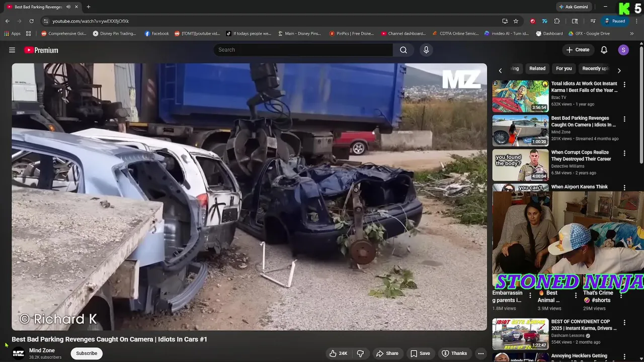Click the Share button

tap(387, 353)
